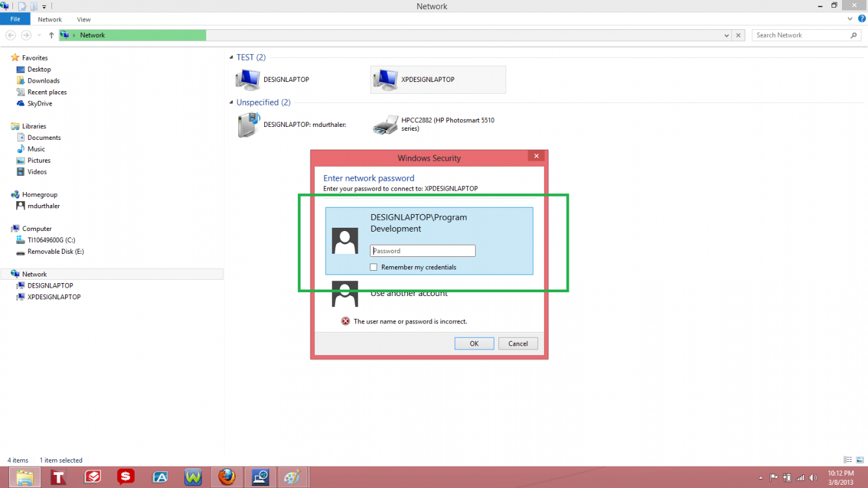Open the recent locations dropdown arrow
The height and width of the screenshot is (488, 868).
[39, 35]
